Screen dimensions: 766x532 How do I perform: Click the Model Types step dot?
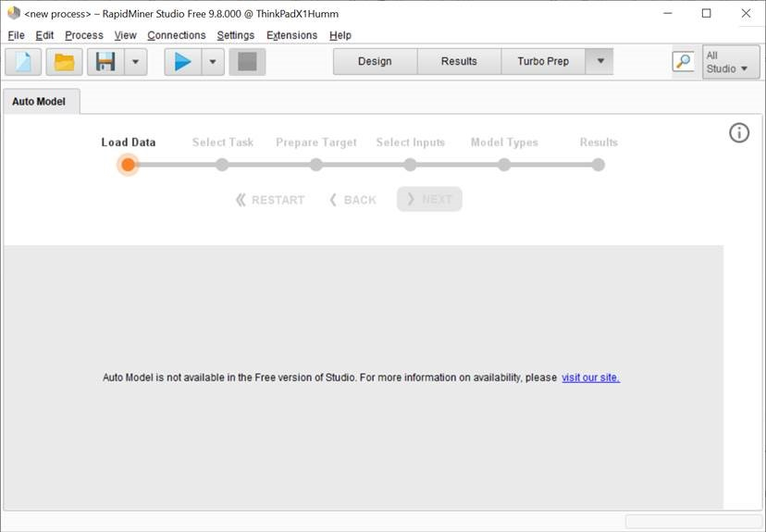tap(504, 165)
